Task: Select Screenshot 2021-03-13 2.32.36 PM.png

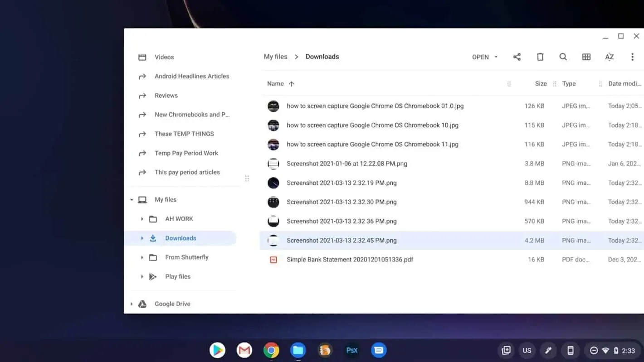Action: click(x=452, y=221)
